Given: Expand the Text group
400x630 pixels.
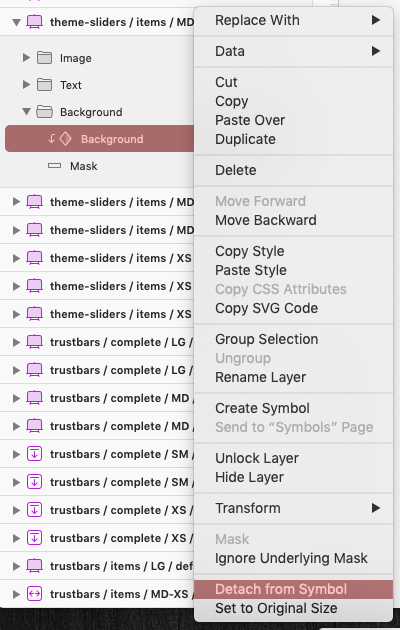Looking at the screenshot, I should pyautogui.click(x=26, y=84).
